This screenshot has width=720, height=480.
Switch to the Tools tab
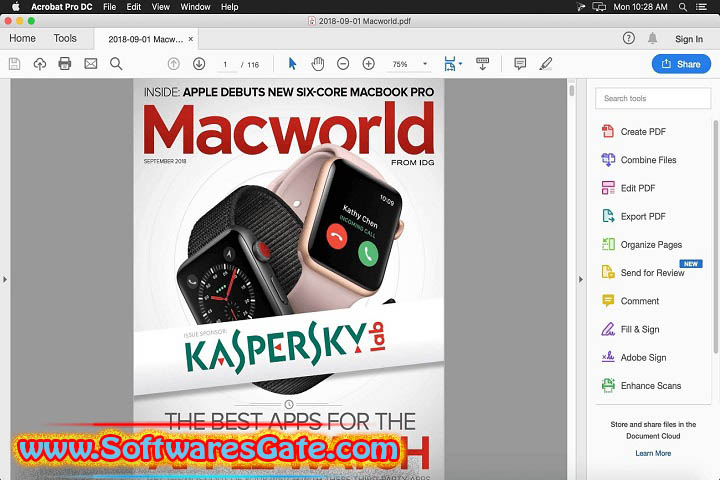click(x=65, y=39)
